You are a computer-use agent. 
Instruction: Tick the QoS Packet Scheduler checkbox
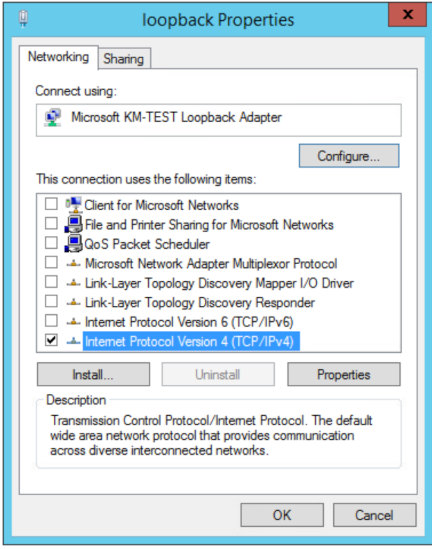(51, 243)
